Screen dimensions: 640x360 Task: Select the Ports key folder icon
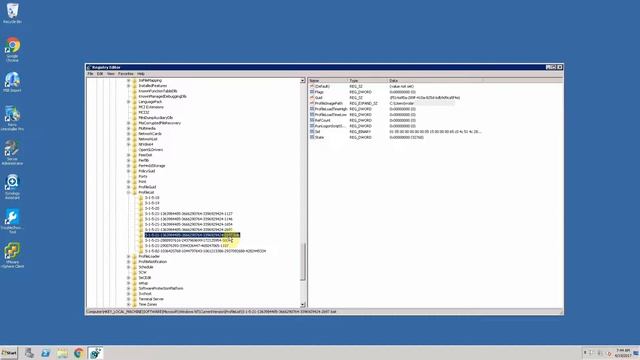134,176
